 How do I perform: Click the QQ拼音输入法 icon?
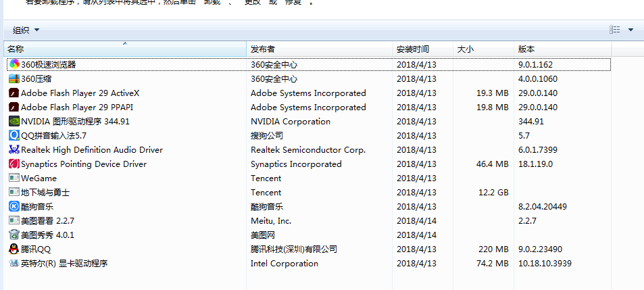(14, 136)
